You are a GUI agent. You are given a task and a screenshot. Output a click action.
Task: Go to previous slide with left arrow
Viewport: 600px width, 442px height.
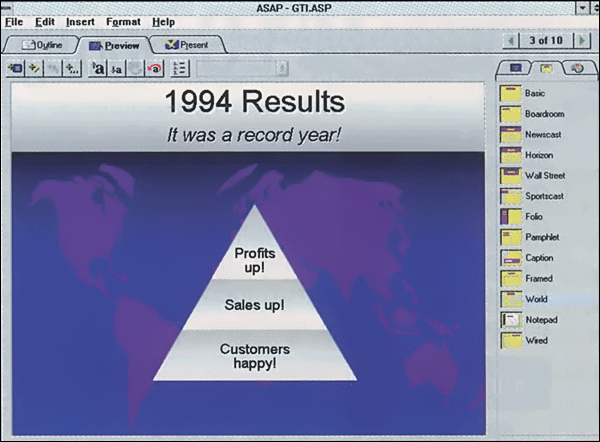[x=511, y=40]
